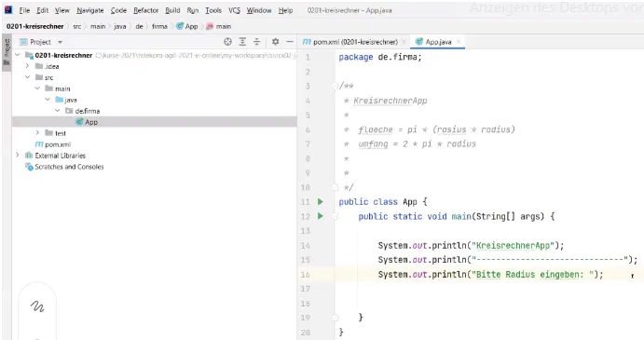Open the Help menu
This screenshot has height=340, width=644.
click(x=285, y=10)
